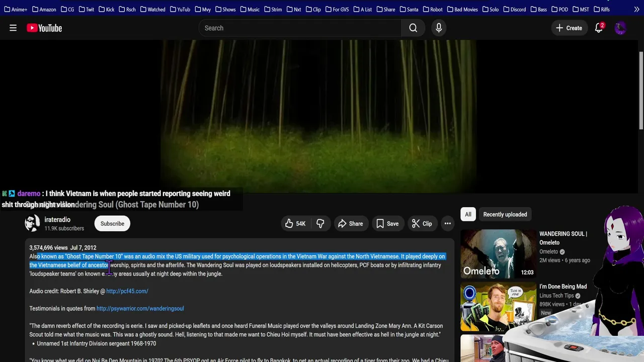
Task: Click the page vertical scrollbar thumb
Action: tap(641, 90)
